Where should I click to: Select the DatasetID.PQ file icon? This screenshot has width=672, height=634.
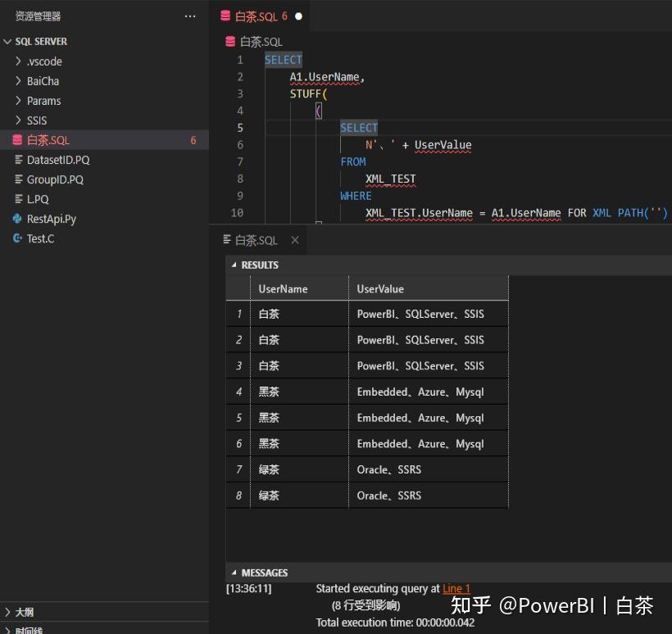18,160
